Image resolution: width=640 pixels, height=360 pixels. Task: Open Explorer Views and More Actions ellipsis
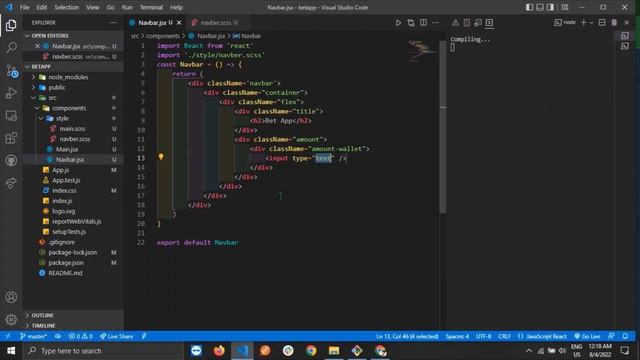tap(113, 23)
